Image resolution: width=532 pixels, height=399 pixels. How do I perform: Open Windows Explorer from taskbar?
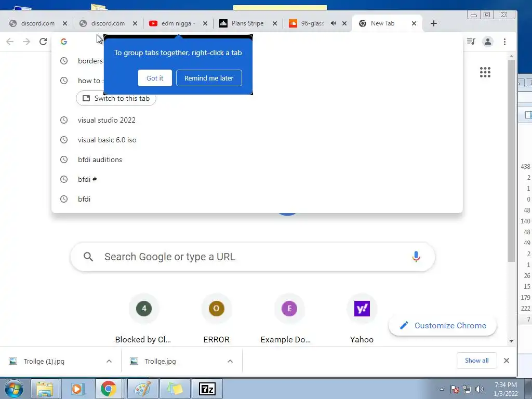tap(45, 389)
